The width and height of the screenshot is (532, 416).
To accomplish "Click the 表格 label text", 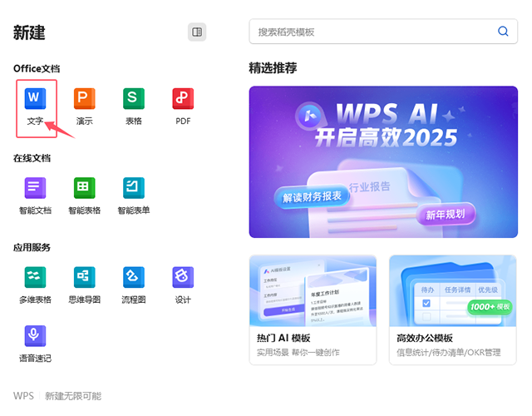I will 134,121.
